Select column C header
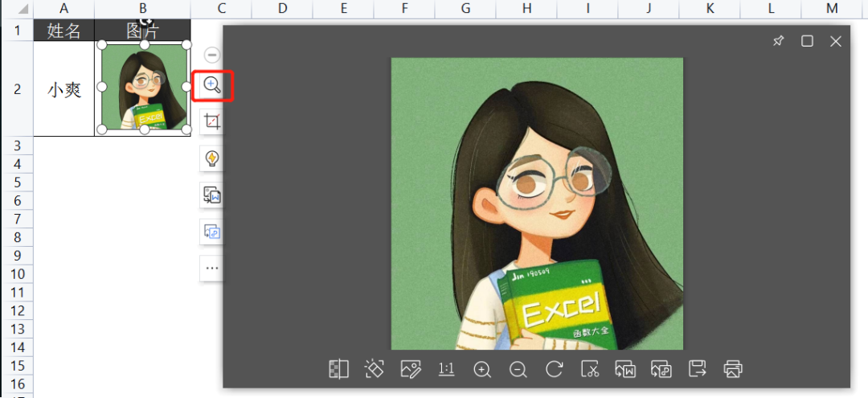Viewport: 868px width, 398px height. (221, 8)
